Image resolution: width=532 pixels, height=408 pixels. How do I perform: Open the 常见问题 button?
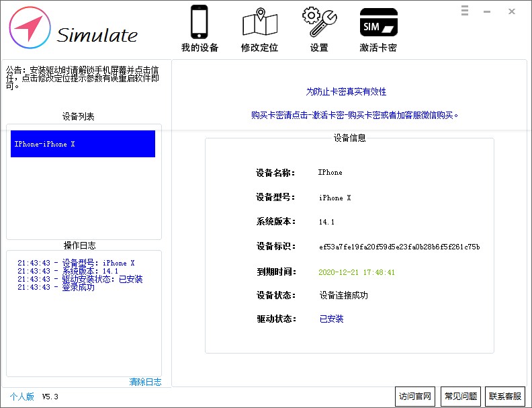(460, 397)
